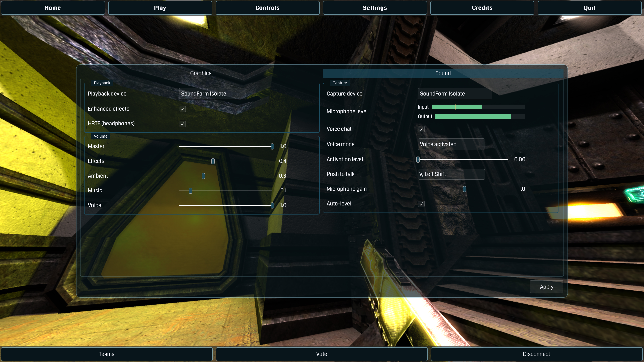The image size is (644, 362).
Task: View the Credits page
Action: click(482, 8)
